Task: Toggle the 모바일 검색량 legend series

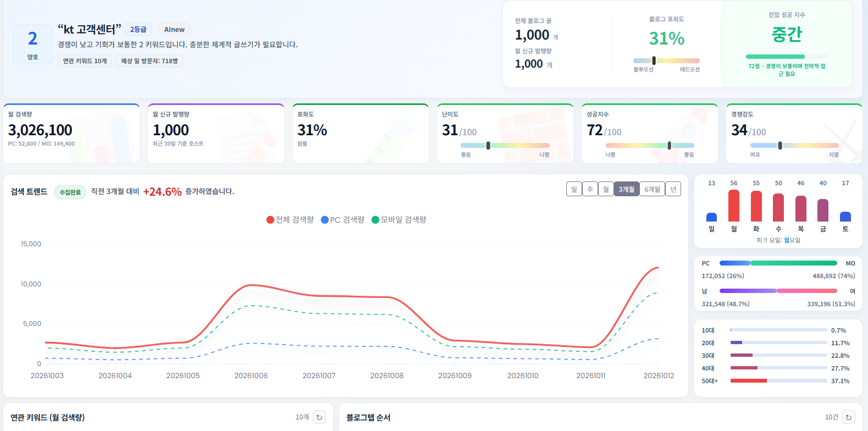Action: (399, 220)
